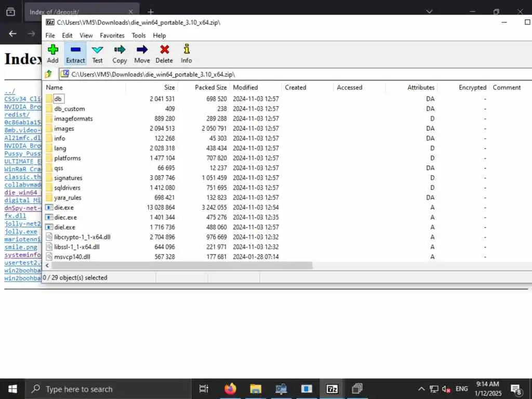Image resolution: width=532 pixels, height=399 pixels.
Task: Click the smile.png link in browser
Action: tap(21, 247)
